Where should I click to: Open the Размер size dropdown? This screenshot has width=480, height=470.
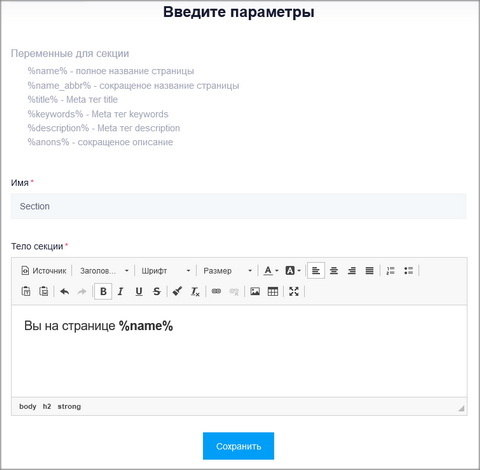coord(227,271)
